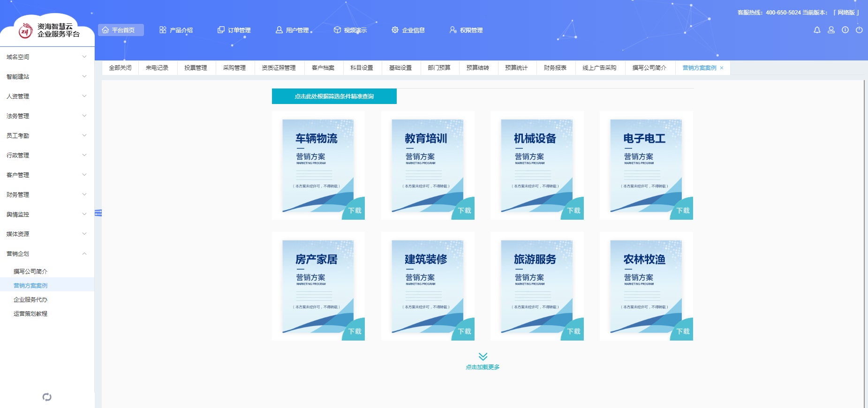Expand the 域名空间 sidebar section

click(x=47, y=57)
